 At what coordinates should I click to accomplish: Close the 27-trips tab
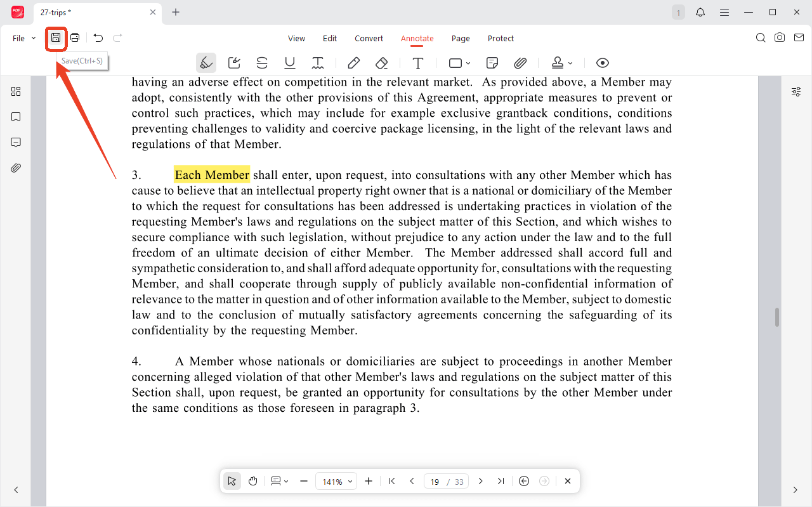pyautogui.click(x=153, y=12)
